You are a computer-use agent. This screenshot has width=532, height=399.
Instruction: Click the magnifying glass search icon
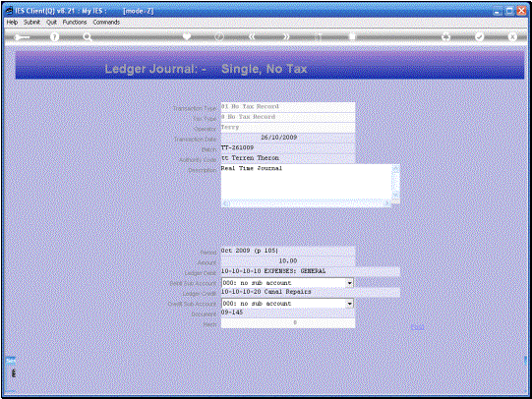tap(88, 36)
